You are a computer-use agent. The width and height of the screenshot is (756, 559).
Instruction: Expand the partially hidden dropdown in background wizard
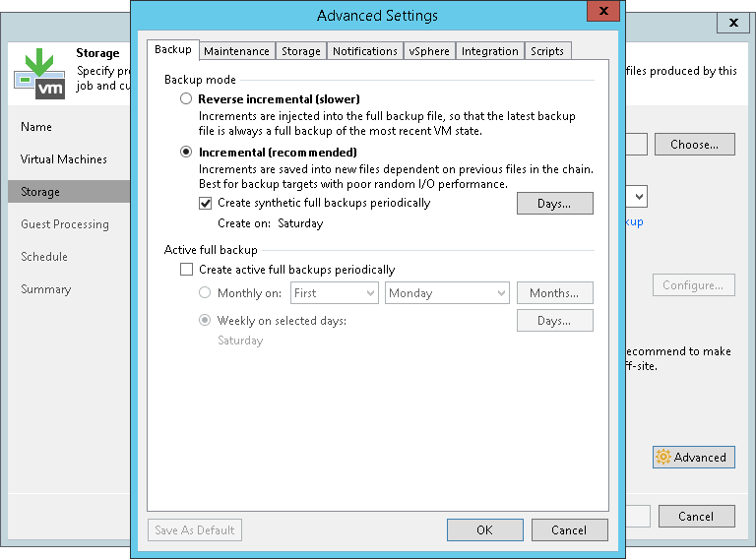(x=638, y=196)
